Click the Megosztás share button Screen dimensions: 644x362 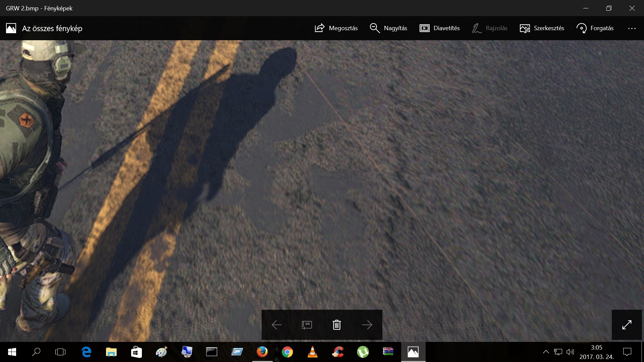click(336, 28)
